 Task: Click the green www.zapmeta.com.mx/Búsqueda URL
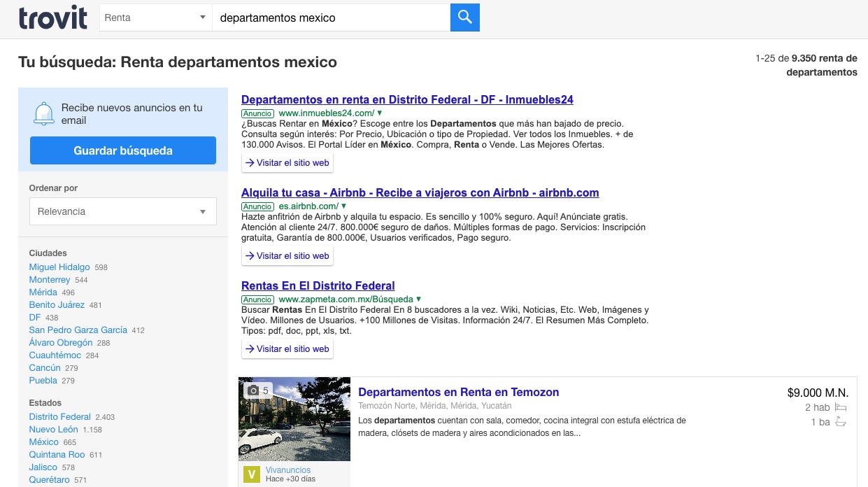[x=346, y=299]
